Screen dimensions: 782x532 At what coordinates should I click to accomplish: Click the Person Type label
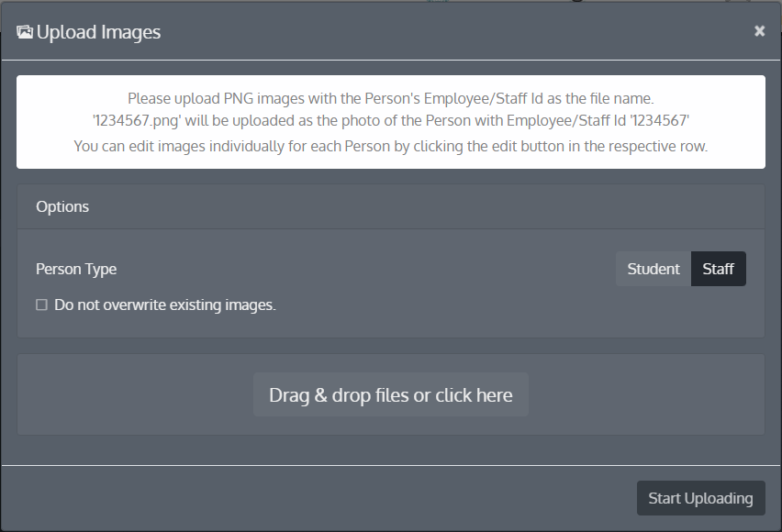click(x=76, y=269)
